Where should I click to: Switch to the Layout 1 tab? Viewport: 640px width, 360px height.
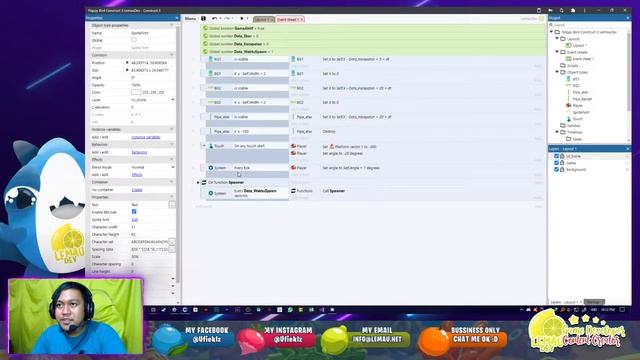[263, 19]
